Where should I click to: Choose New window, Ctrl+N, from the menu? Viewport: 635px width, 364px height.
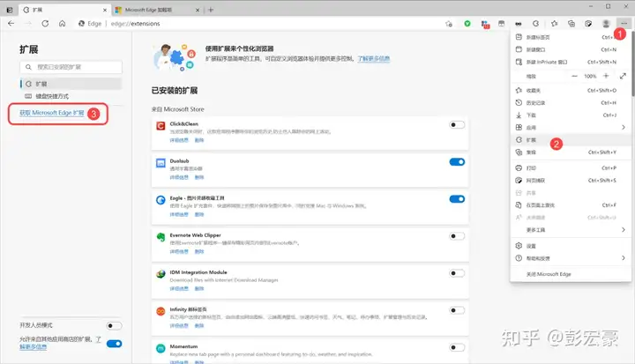tap(571, 49)
